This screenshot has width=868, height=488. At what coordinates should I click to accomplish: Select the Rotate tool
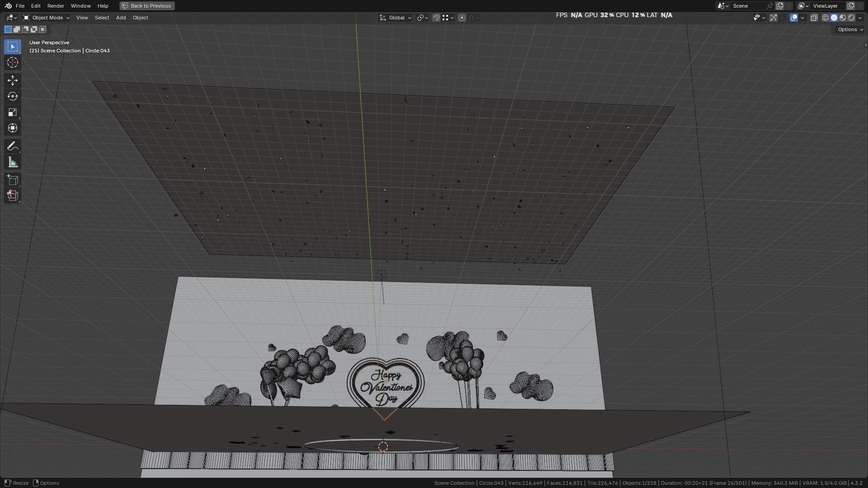click(x=13, y=96)
